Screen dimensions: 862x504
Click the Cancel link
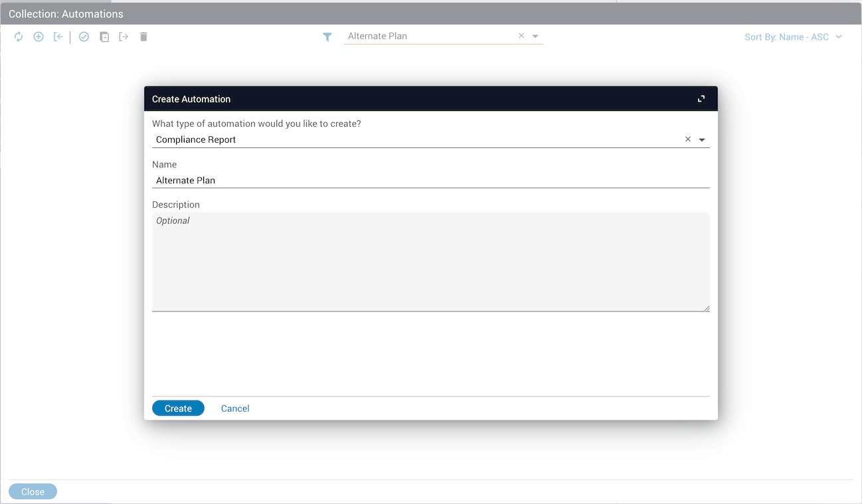coord(235,408)
